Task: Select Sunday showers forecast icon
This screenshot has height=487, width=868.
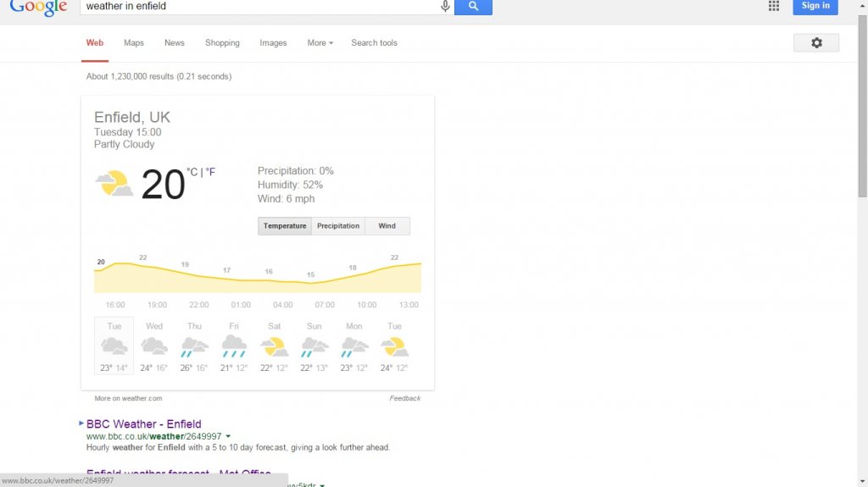Action: coord(314,346)
